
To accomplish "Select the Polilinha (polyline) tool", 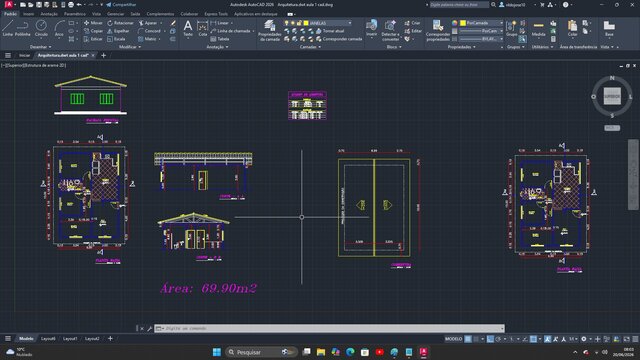I will point(22,28).
